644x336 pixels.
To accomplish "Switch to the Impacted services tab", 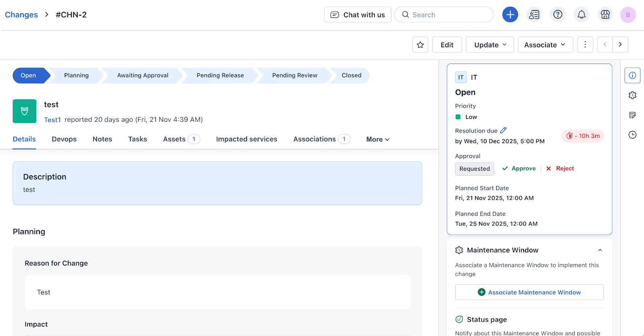I will (247, 139).
